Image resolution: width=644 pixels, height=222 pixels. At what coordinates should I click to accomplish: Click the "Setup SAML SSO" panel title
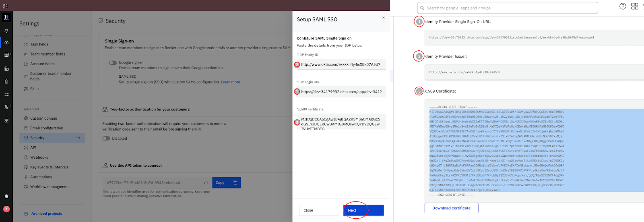(x=317, y=19)
